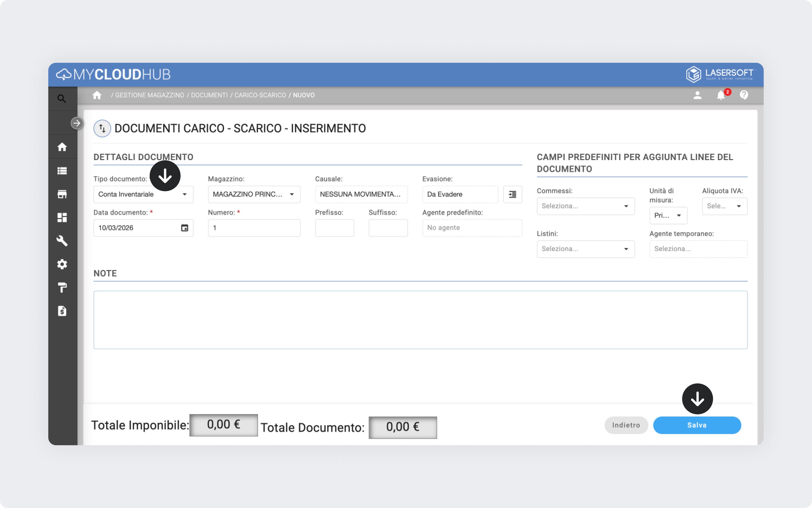This screenshot has width=812, height=508.
Task: Click the Salva button
Action: [x=697, y=425]
